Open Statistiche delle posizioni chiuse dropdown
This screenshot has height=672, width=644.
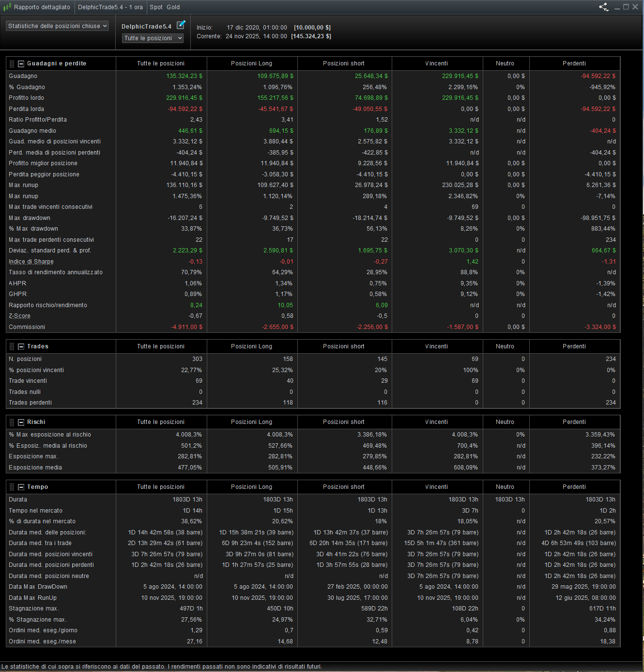point(57,26)
